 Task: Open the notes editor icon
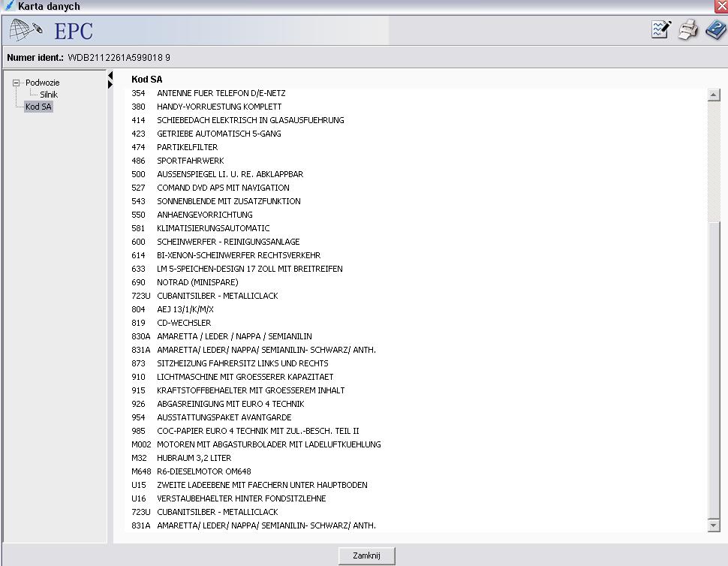tap(660, 30)
